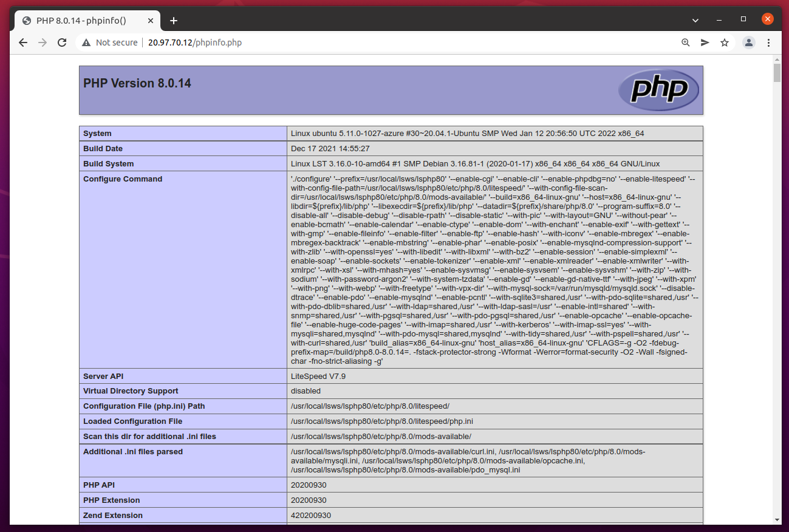The image size is (789, 532).
Task: Click the 420200930 value
Action: pos(310,516)
